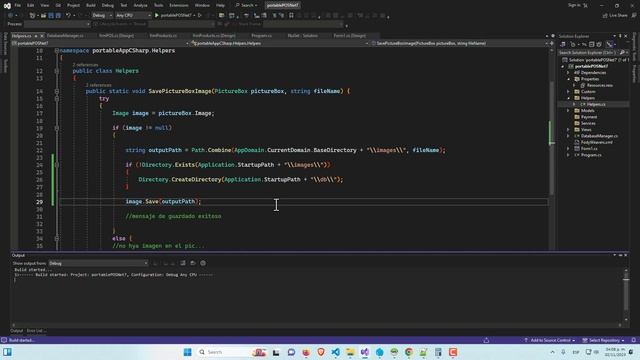Open Brave browser from the taskbar

pos(321,352)
